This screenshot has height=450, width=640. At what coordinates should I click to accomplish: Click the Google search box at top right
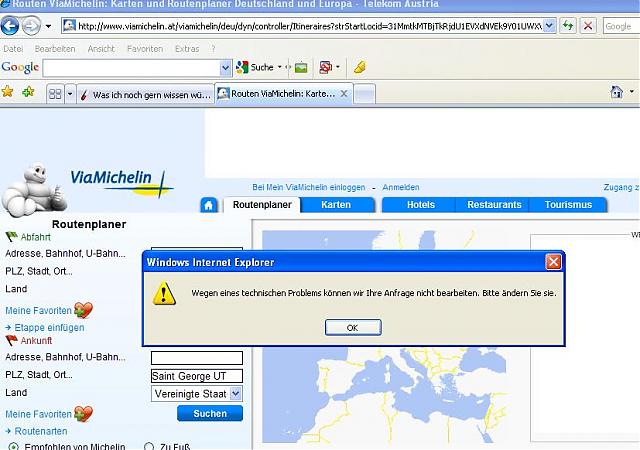621,27
